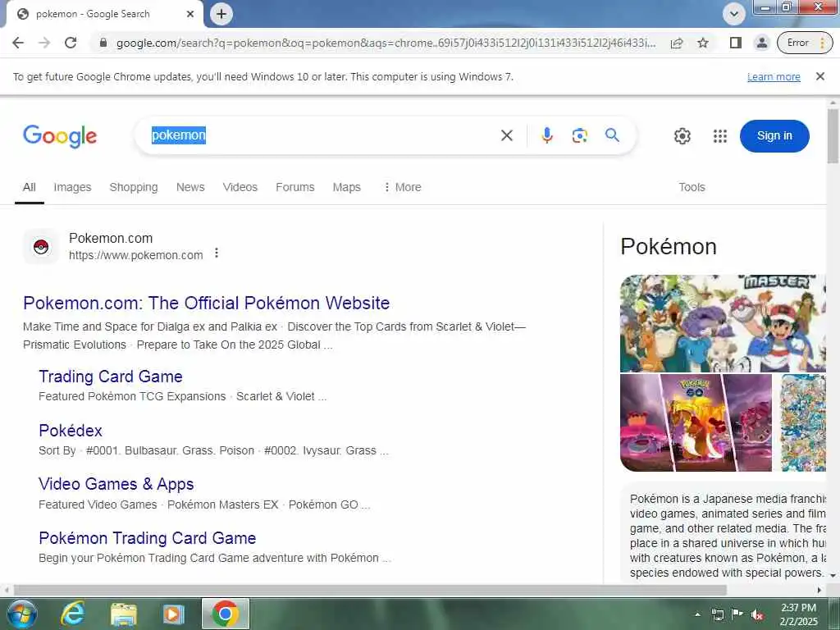This screenshot has height=630, width=840.
Task: Open the Windows Start menu
Action: (x=21, y=614)
